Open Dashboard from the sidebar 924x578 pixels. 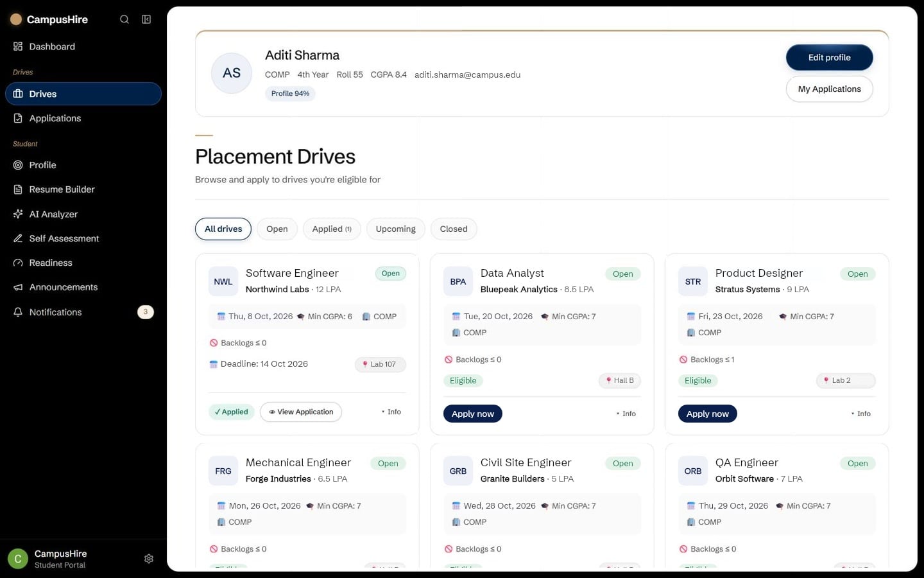[x=83, y=46]
